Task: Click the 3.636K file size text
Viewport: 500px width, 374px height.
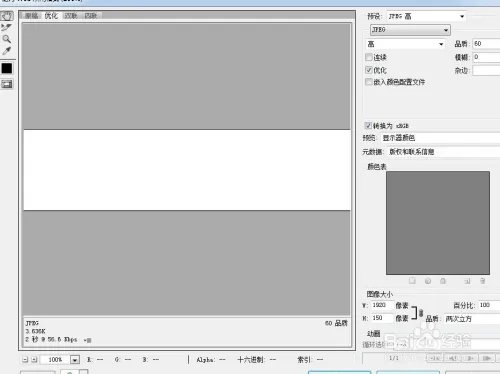Action: coord(35,331)
